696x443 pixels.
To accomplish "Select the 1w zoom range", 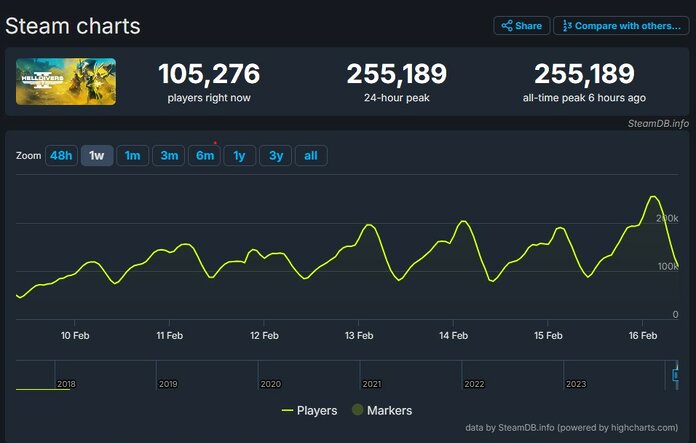I will (97, 156).
